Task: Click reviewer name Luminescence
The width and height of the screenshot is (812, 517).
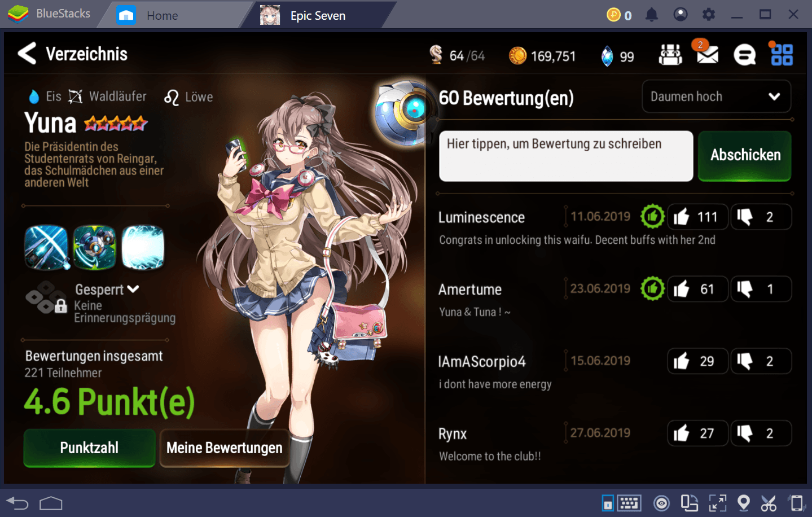Action: [x=481, y=217]
